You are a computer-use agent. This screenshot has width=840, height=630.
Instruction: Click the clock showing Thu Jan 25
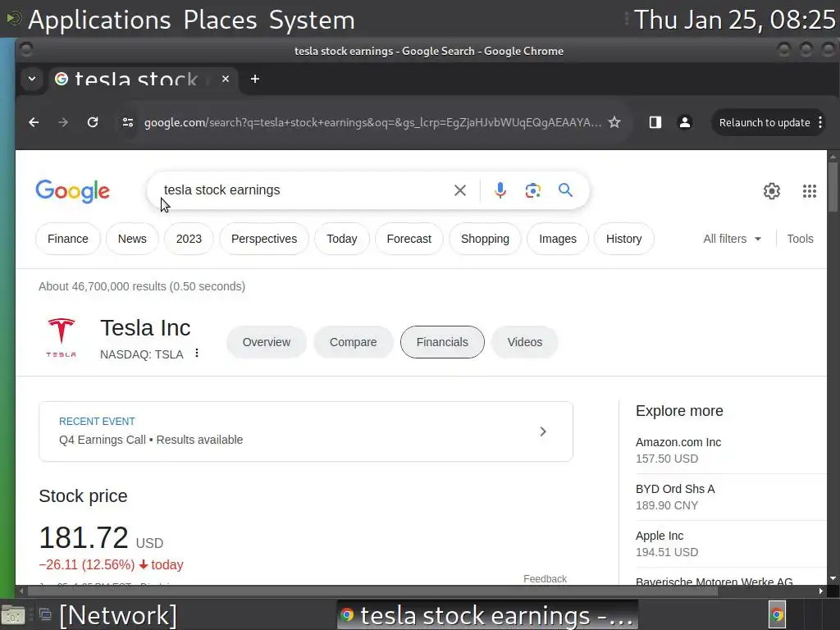tap(735, 20)
